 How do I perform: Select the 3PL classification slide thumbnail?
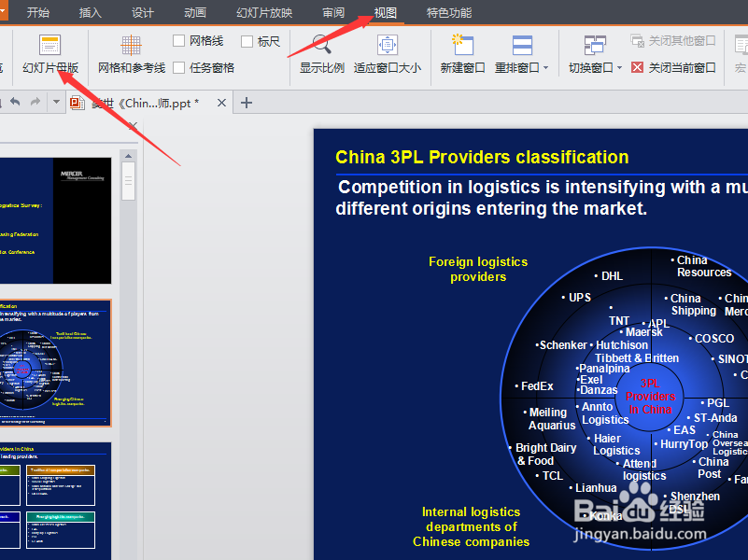tap(55, 363)
